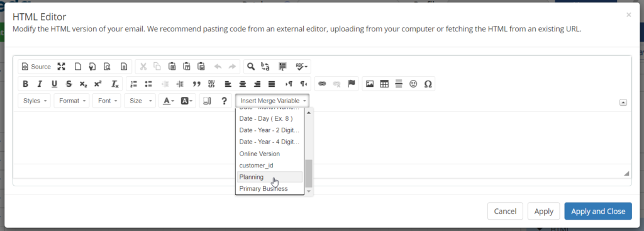Screen dimensions: 644x231
Task: Open the Replace tool icon
Action: click(x=265, y=67)
